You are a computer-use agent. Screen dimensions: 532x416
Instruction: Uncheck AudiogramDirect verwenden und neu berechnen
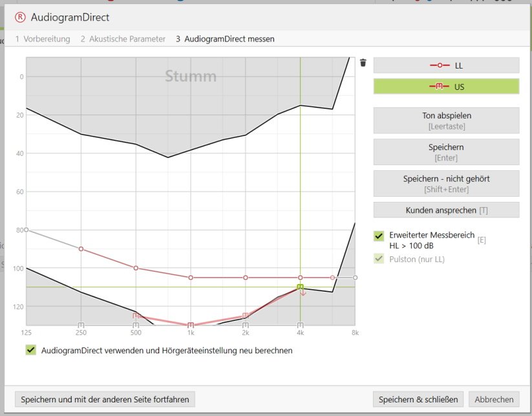(30, 350)
